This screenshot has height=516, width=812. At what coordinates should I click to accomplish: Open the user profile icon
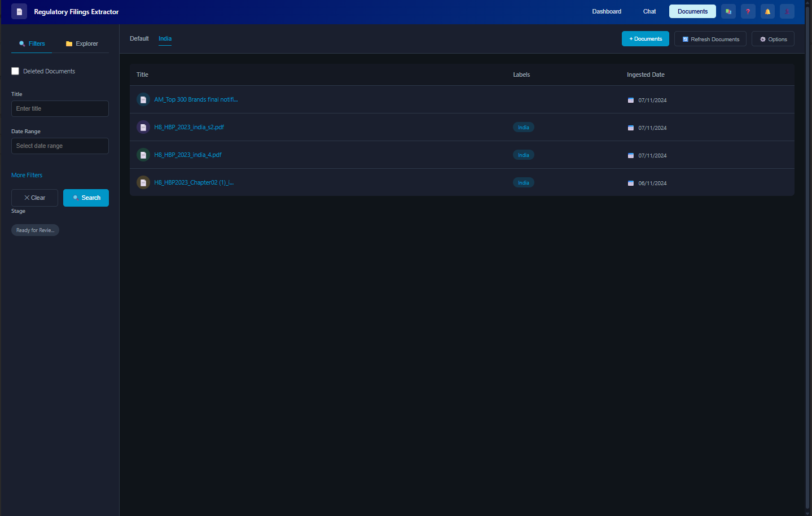click(787, 11)
